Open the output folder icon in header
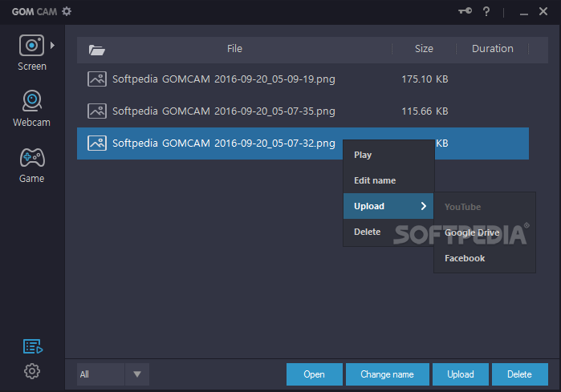 click(96, 50)
